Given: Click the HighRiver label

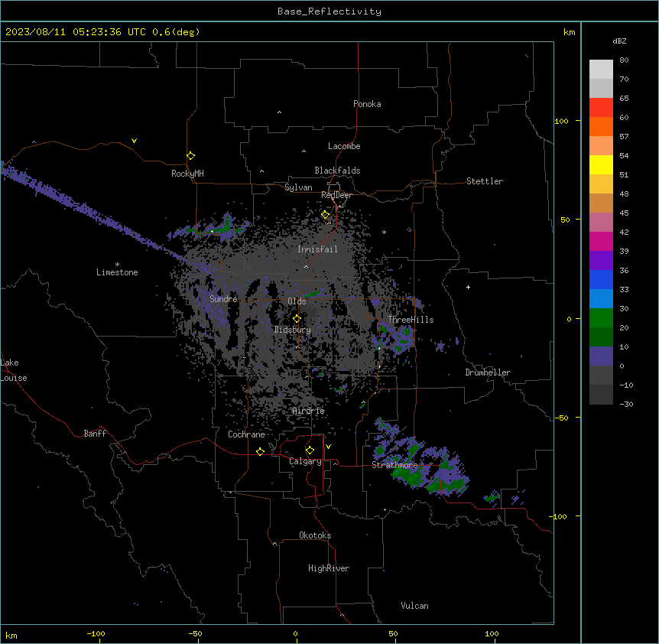Looking at the screenshot, I should pyautogui.click(x=329, y=568).
